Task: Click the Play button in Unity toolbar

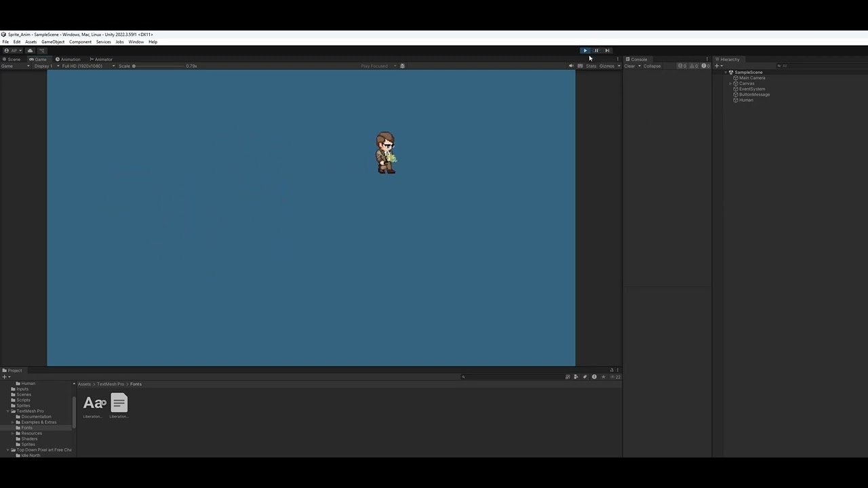Action: tap(585, 50)
